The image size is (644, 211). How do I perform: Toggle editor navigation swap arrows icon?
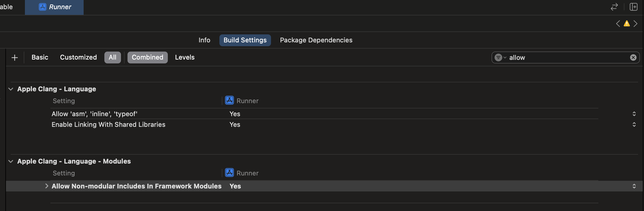[614, 7]
